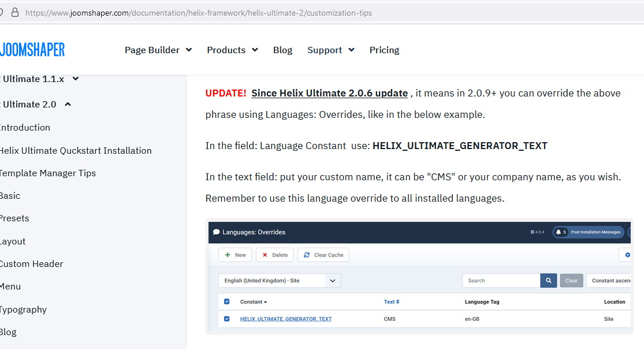Click the Clear Cache refresh icon

(307, 255)
